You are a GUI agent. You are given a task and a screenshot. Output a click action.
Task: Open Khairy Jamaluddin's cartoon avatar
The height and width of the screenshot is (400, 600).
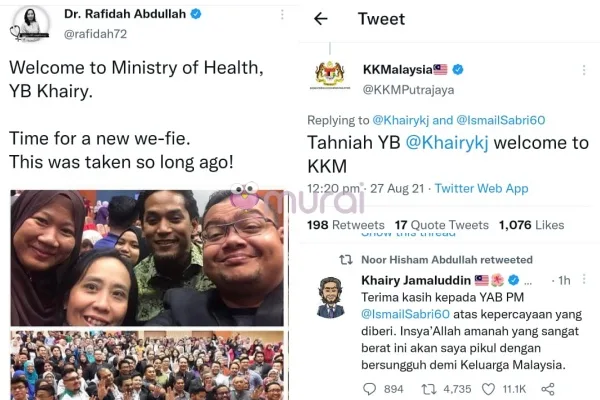coord(331,297)
